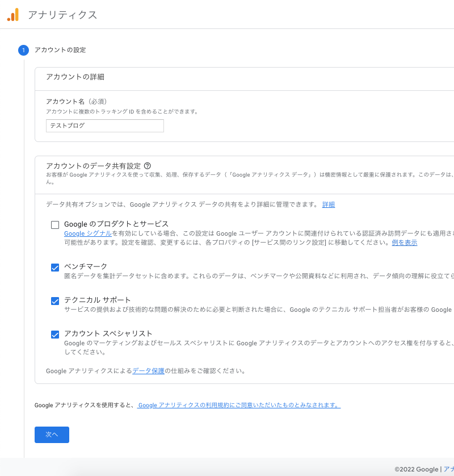454x476 pixels.
Task: Open the 詳細 link for data sharing options
Action: click(329, 204)
